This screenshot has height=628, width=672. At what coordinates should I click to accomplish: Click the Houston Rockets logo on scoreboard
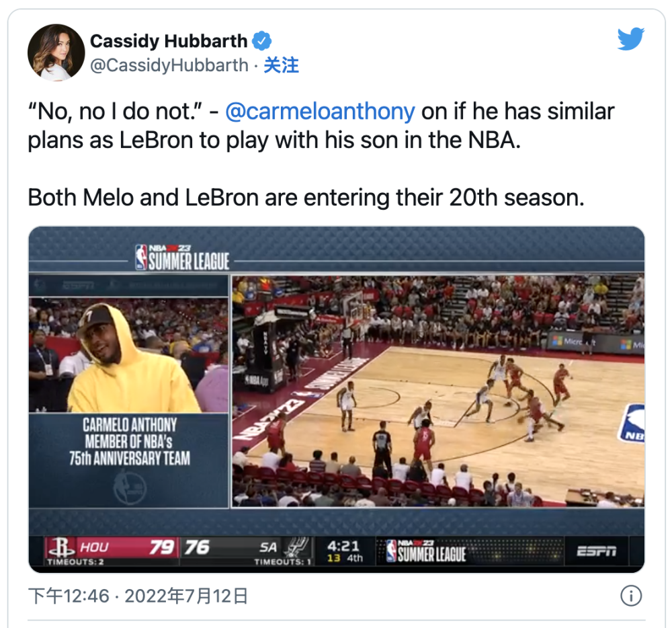pos(61,547)
